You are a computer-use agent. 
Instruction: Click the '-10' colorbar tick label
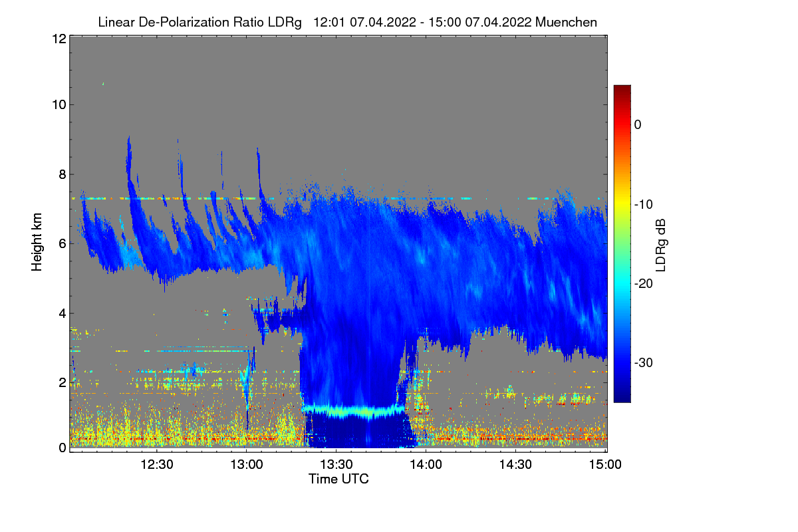(644, 204)
